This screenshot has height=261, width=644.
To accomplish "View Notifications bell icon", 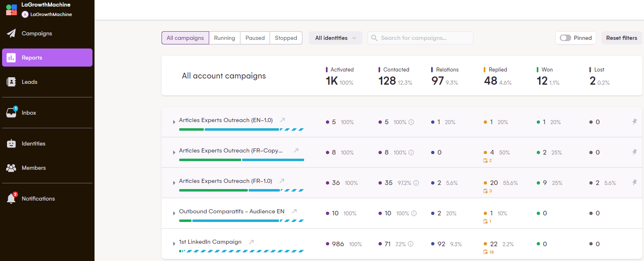I will point(12,199).
